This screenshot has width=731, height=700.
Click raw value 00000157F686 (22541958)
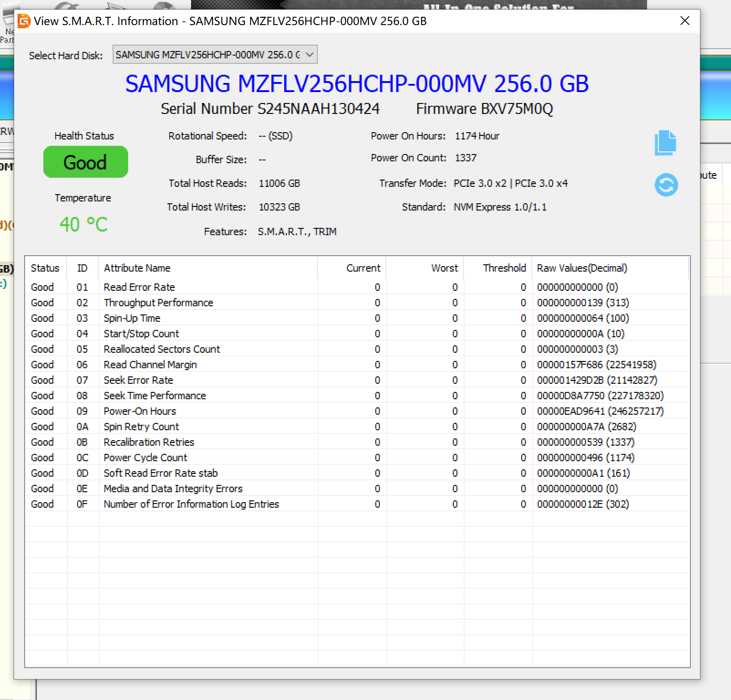(x=596, y=365)
